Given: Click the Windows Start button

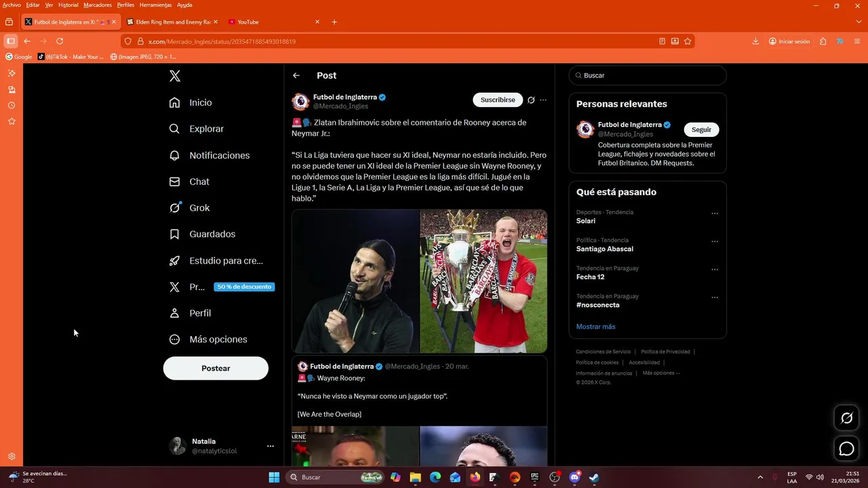Looking at the screenshot, I should coord(274,477).
